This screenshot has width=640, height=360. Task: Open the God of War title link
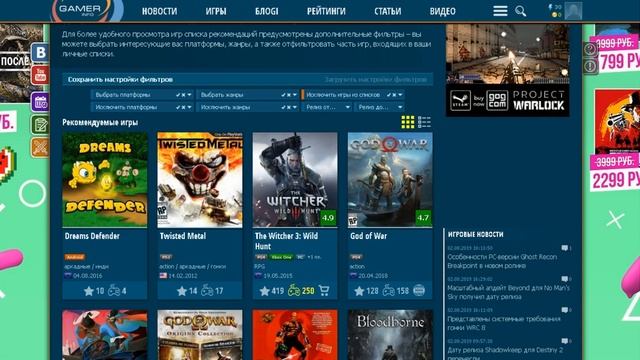369,236
